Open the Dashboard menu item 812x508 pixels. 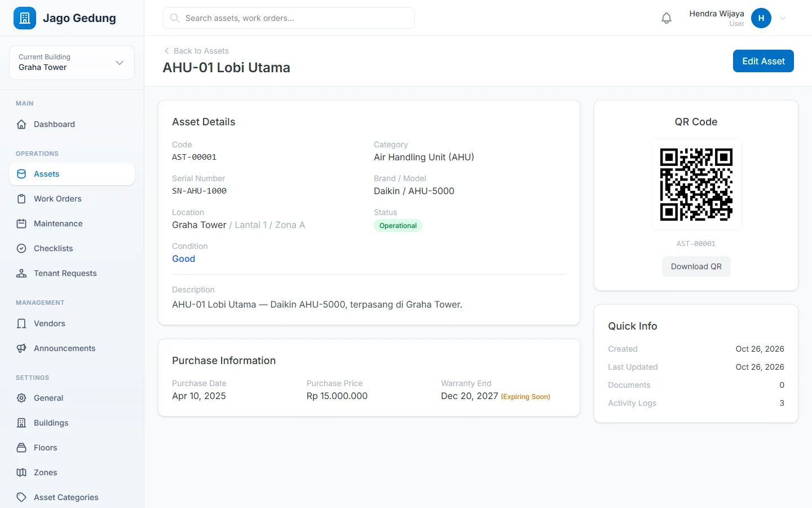click(x=72, y=124)
